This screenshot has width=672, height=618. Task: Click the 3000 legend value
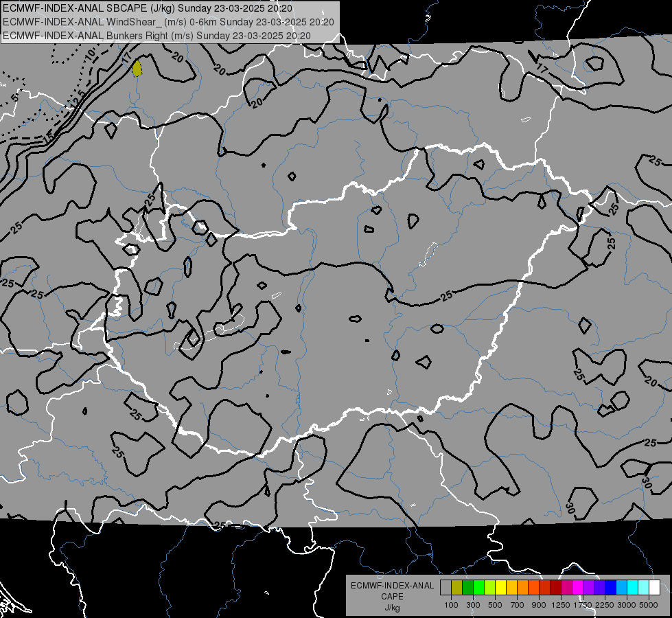[627, 605]
